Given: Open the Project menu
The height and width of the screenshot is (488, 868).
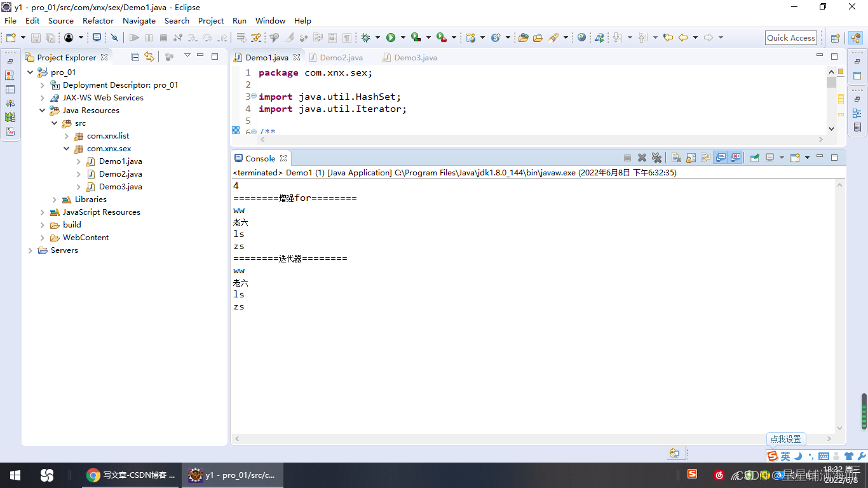Looking at the screenshot, I should [x=211, y=20].
